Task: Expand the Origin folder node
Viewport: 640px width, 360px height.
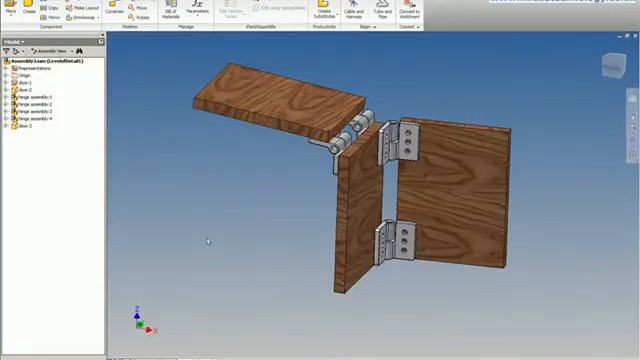Action: tap(6, 76)
